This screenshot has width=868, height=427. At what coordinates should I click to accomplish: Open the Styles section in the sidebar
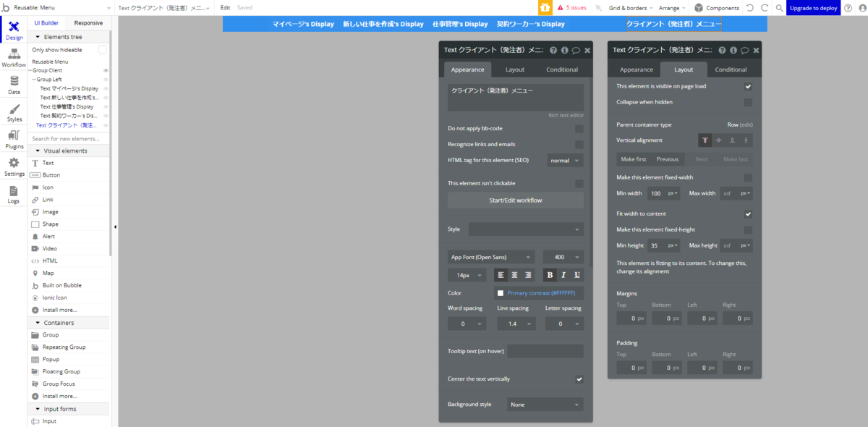point(14,113)
